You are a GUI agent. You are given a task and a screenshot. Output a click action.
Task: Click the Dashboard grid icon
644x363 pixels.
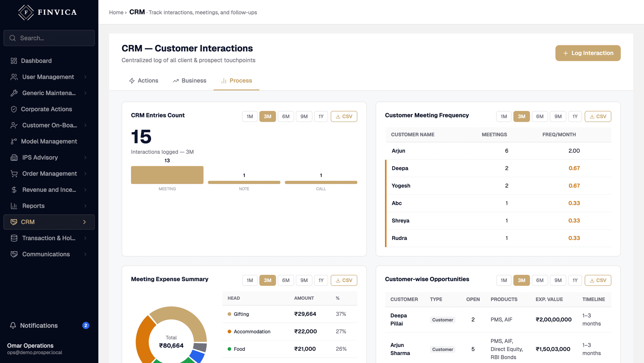pyautogui.click(x=14, y=61)
